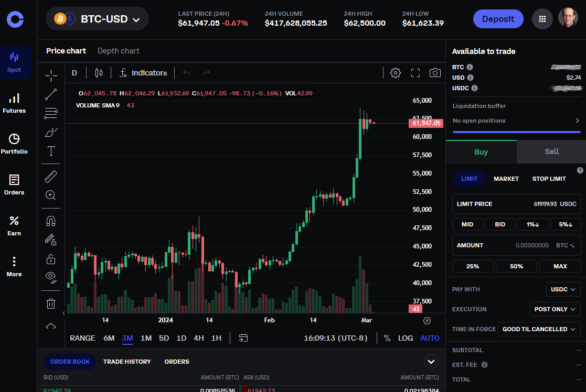Open the candlestick chart style selector
This screenshot has height=392, width=586.
pos(99,73)
